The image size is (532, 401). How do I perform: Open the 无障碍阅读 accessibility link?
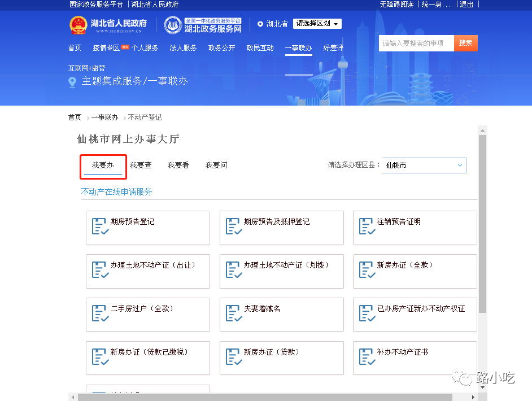coord(396,5)
